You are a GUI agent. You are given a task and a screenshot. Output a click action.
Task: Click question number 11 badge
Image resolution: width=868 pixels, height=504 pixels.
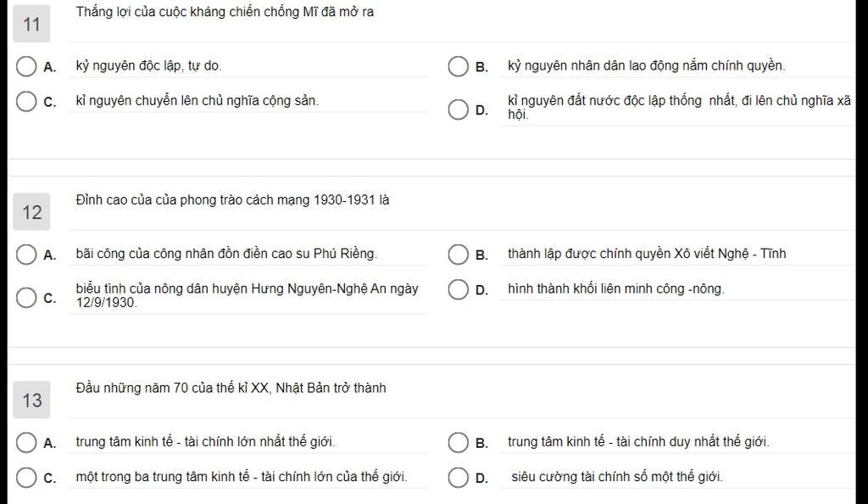(31, 24)
